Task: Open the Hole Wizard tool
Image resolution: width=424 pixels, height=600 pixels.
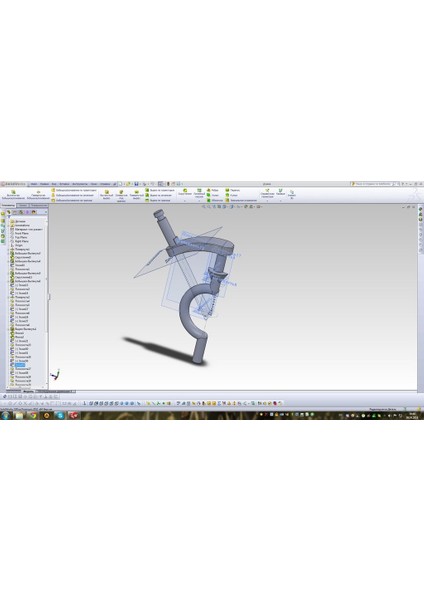Action: [121, 195]
